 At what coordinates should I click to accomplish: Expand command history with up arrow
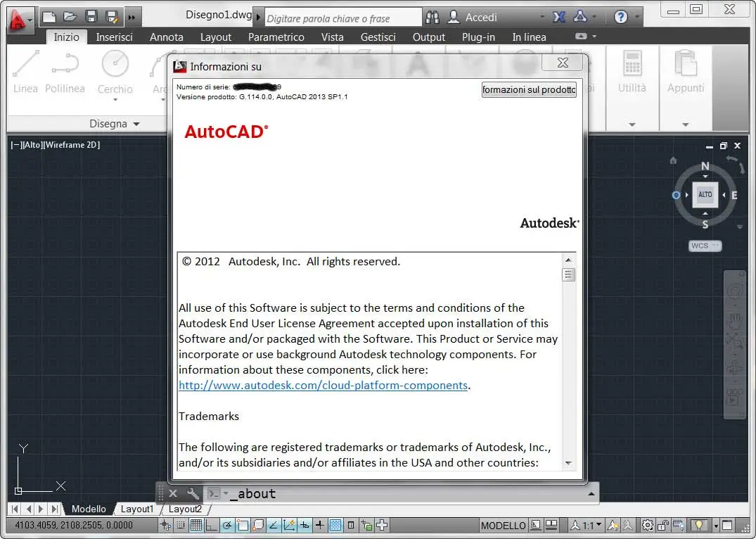pos(591,494)
